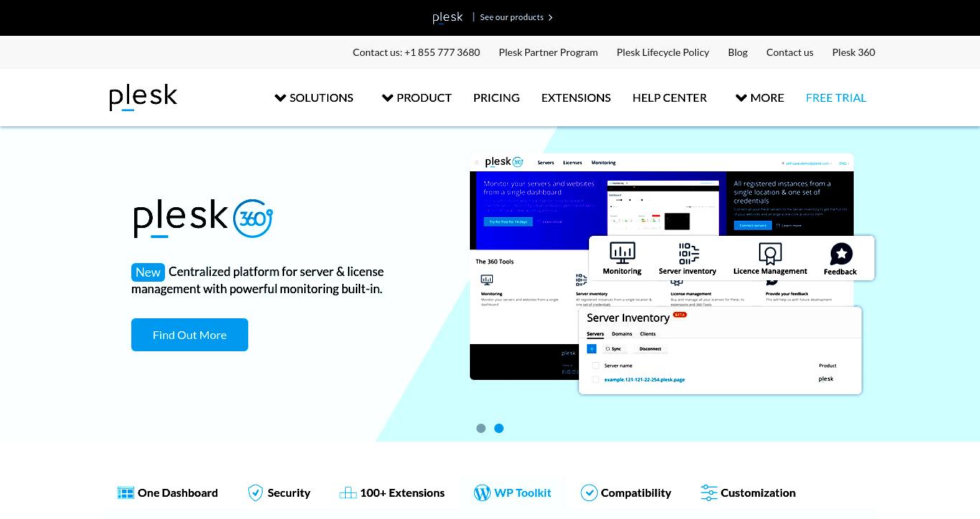The width and height of the screenshot is (980, 519).
Task: Open Plesk Lifecycle Policy link
Action: point(663,52)
